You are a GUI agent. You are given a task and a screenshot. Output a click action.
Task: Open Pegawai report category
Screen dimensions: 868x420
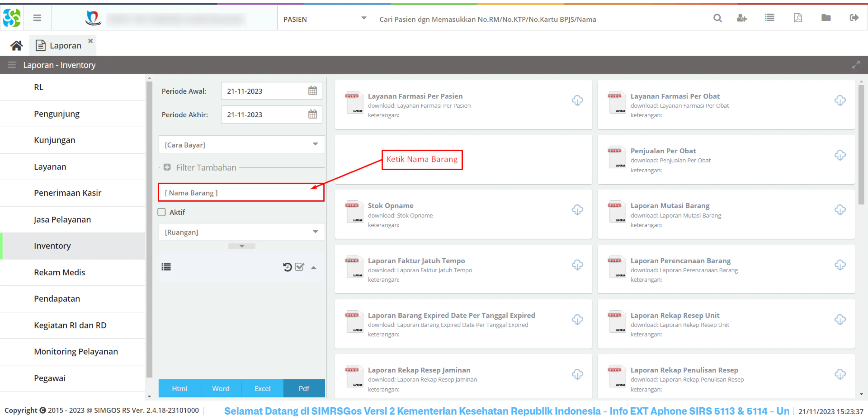(72, 378)
